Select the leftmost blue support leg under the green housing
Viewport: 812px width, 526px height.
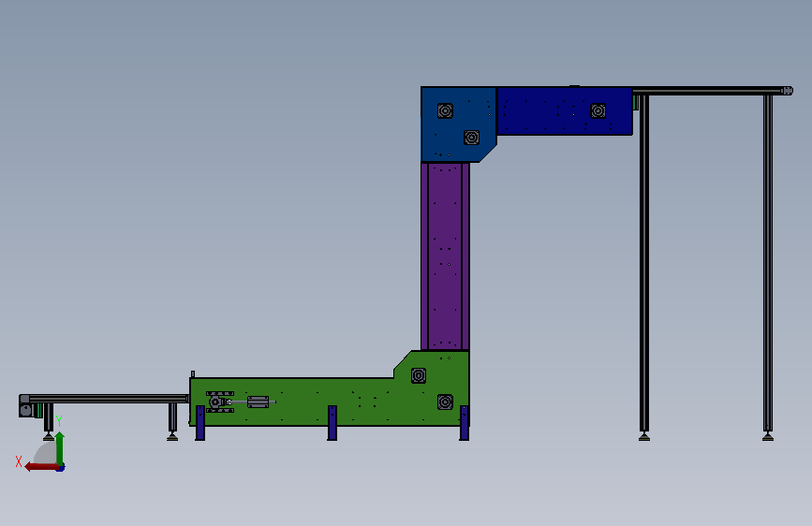(x=199, y=423)
